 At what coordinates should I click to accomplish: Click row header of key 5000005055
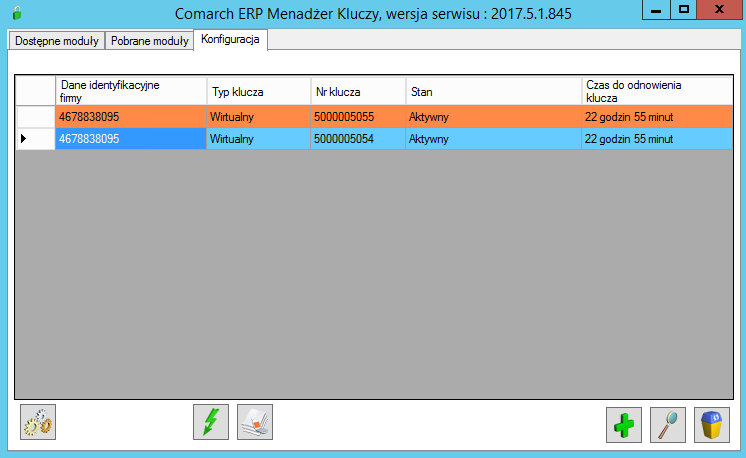[x=35, y=117]
